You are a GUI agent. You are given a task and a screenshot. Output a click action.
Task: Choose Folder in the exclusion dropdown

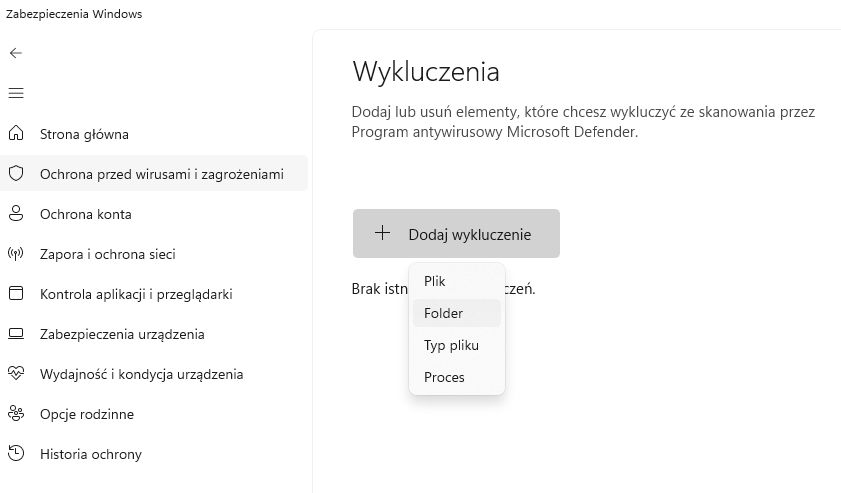pos(443,313)
